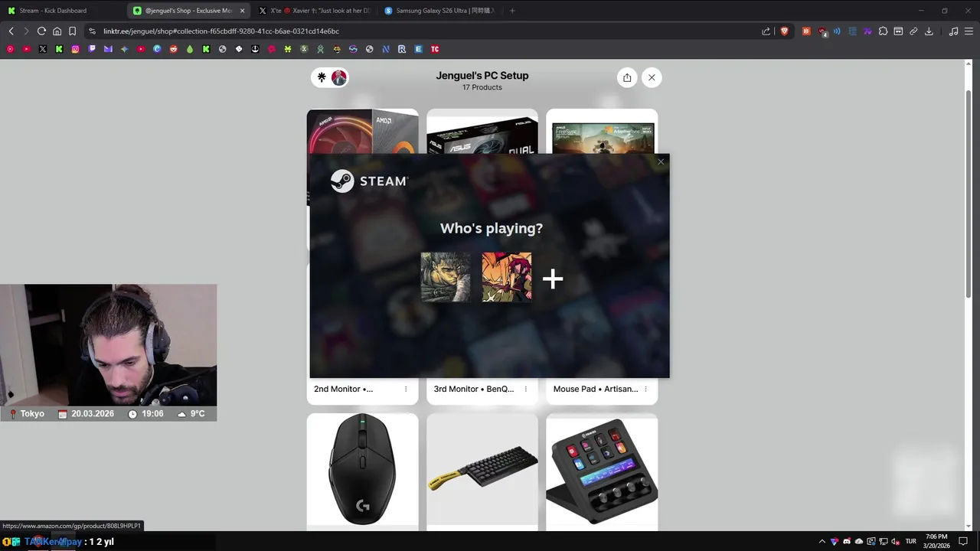Switch to the Samsung Galaxy S26 Ultra tab
Image resolution: width=980 pixels, height=551 pixels.
pos(440,11)
